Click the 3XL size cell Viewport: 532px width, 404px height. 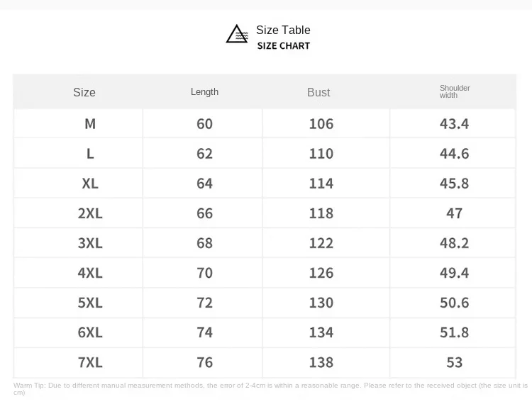point(90,243)
